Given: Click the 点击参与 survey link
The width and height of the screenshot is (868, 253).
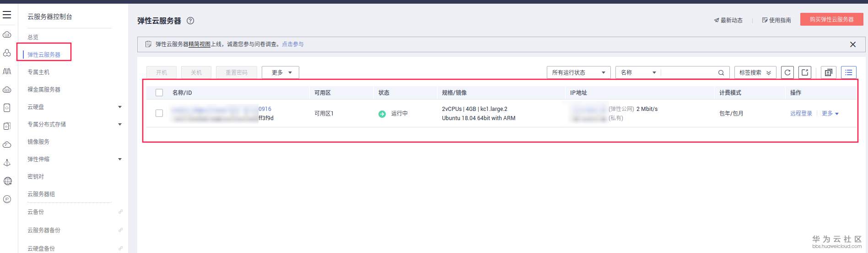Looking at the screenshot, I should (x=293, y=44).
